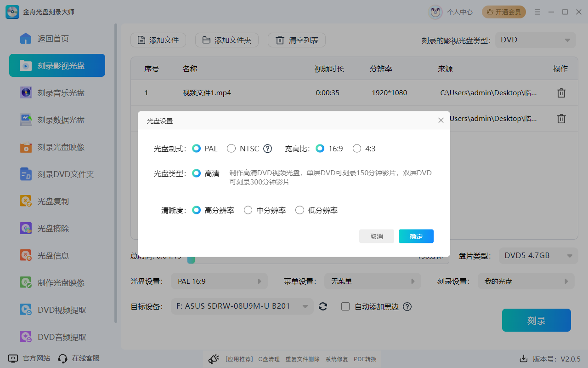The height and width of the screenshot is (368, 588).
Task: Switch aspect ratio to 4:3
Action: coord(357,148)
